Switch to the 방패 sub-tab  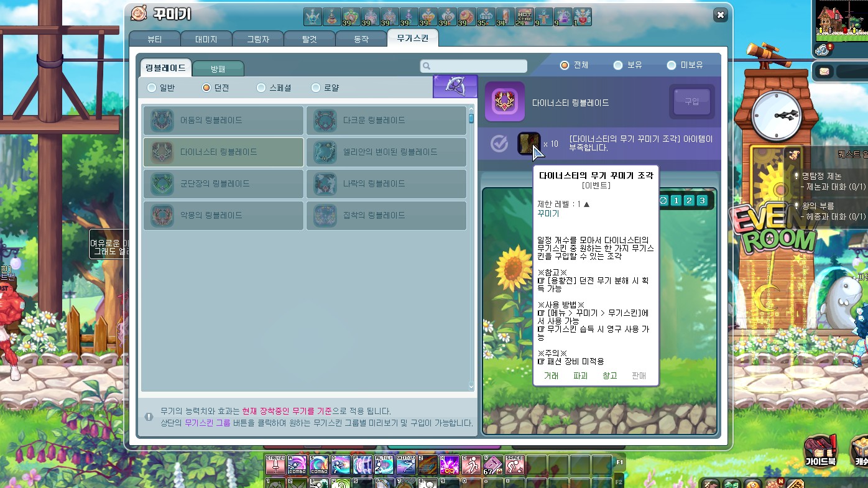point(218,68)
